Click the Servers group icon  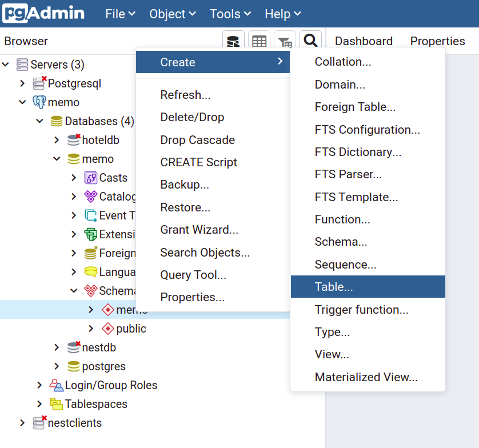[22, 65]
